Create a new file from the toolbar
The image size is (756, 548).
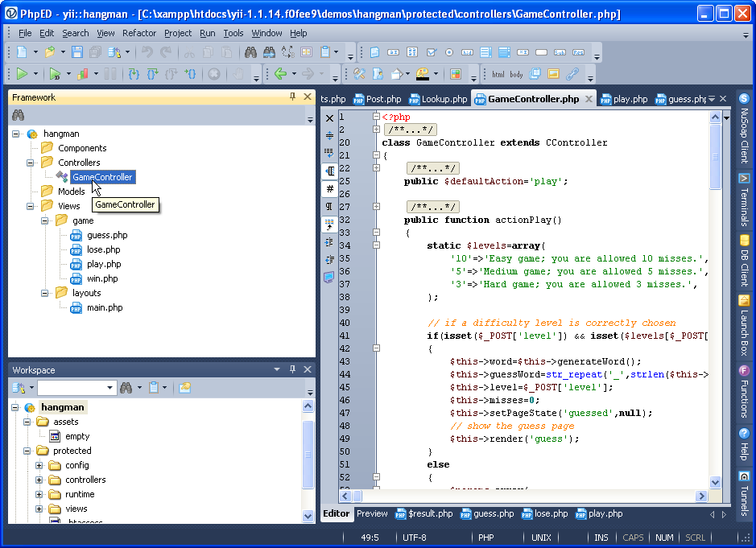click(22, 52)
